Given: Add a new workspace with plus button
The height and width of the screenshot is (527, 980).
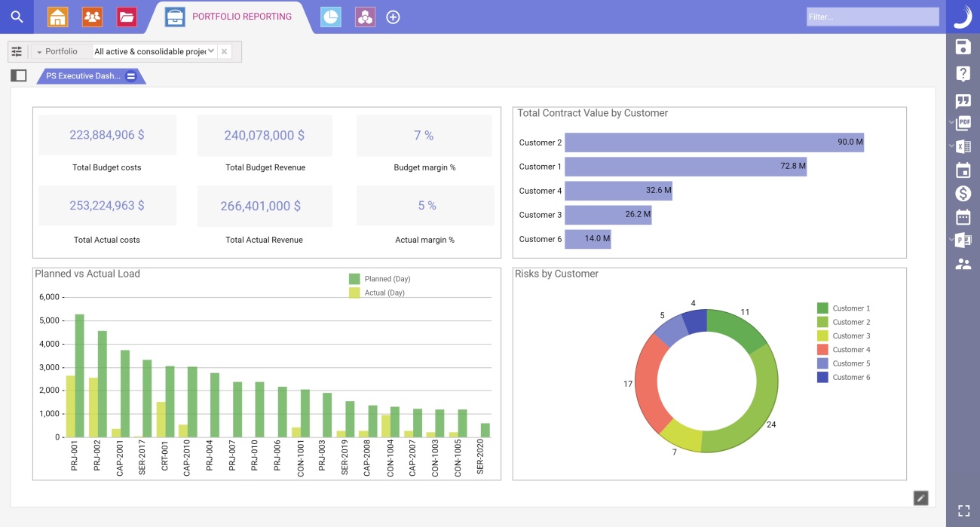Looking at the screenshot, I should coord(393,17).
